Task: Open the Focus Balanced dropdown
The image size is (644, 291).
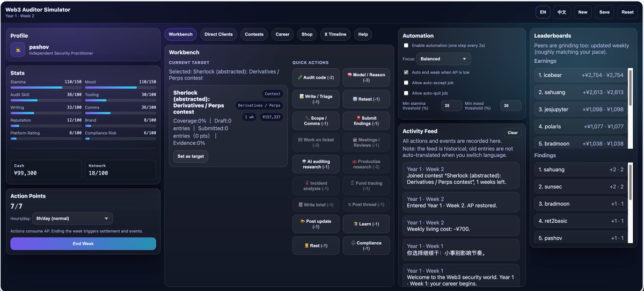Action: (443, 59)
